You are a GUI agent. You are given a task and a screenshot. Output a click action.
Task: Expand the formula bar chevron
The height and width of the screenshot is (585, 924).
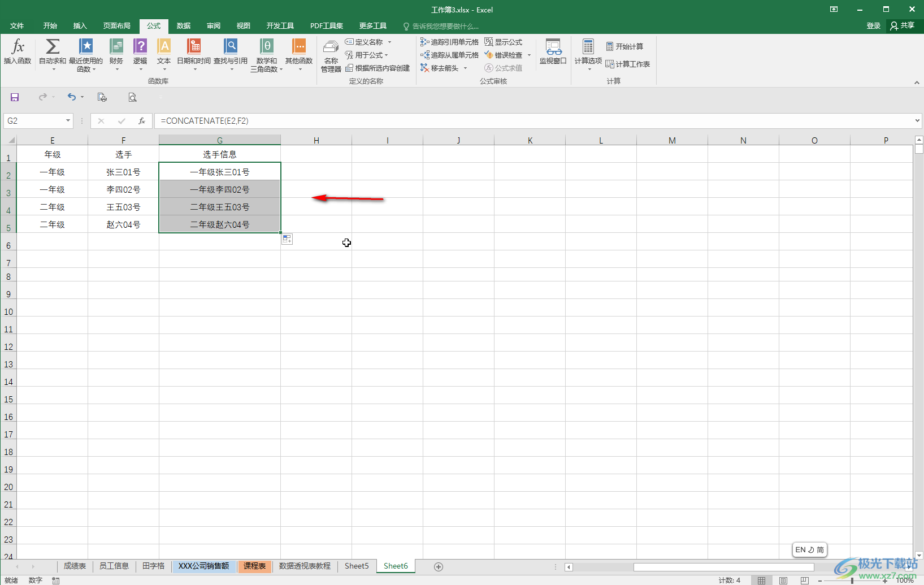917,120
